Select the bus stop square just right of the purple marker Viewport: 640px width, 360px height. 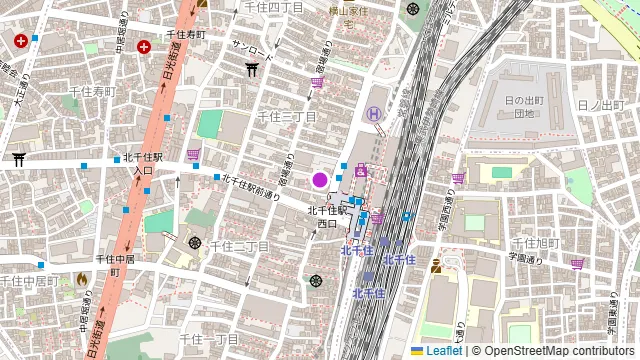coord(339,178)
